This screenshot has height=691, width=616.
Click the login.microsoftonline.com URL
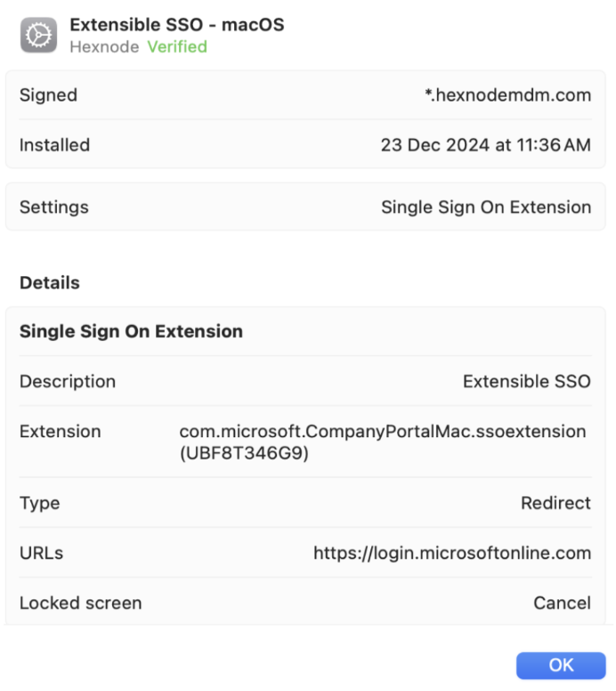pos(453,555)
